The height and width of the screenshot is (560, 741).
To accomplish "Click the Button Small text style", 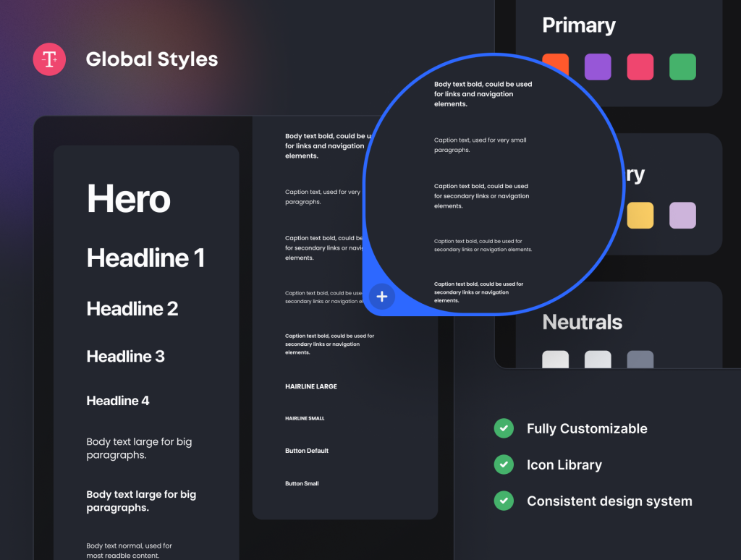I will 302,483.
